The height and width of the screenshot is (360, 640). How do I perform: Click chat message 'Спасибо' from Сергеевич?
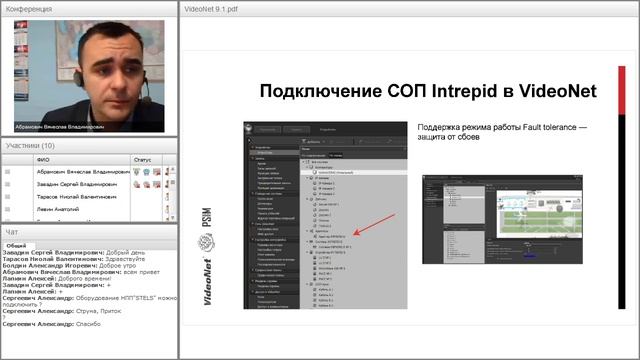(88, 324)
